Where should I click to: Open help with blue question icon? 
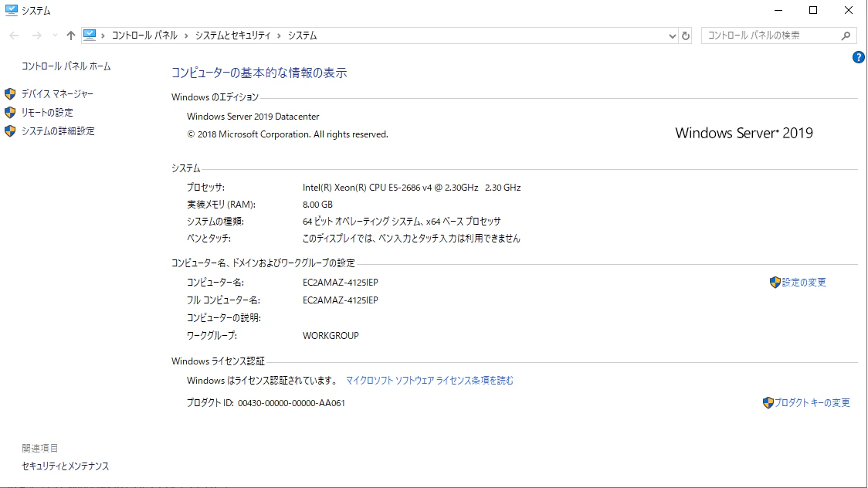(858, 57)
